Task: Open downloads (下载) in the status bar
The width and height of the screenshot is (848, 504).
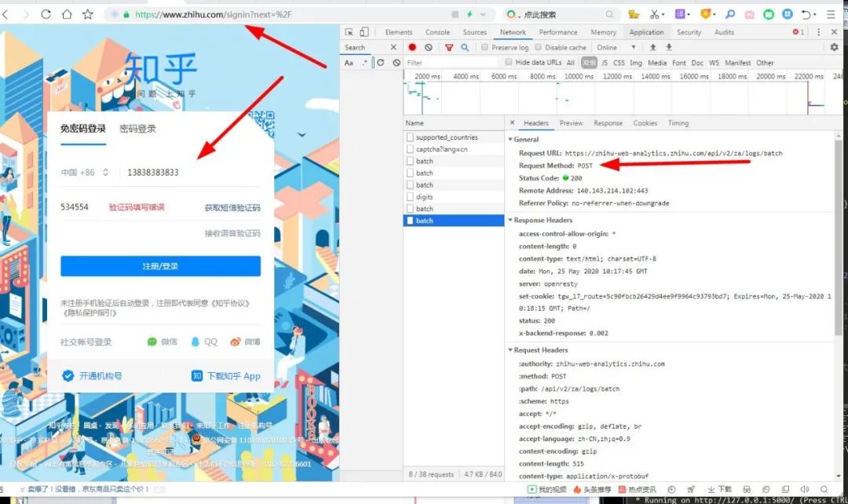Action: (720, 489)
